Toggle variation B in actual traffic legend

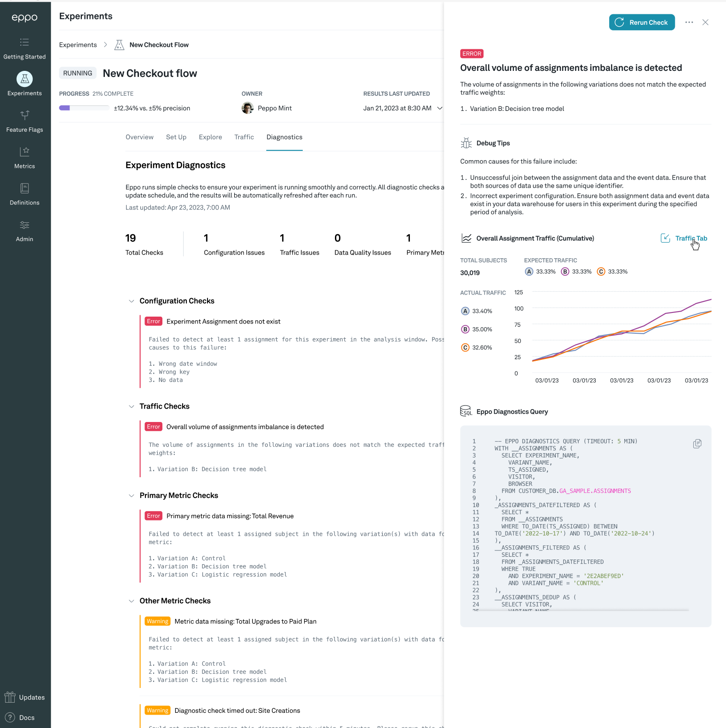[465, 329]
